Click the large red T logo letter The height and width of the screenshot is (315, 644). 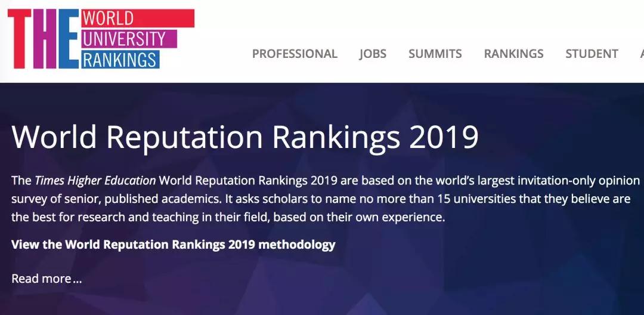coord(19,39)
